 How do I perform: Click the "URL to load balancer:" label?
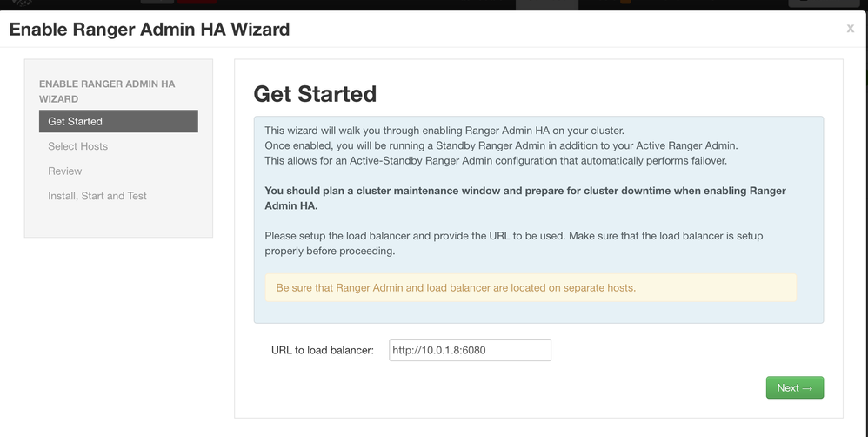[323, 350]
